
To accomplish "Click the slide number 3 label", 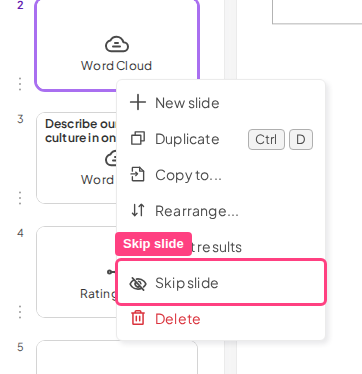I will click(x=20, y=119).
